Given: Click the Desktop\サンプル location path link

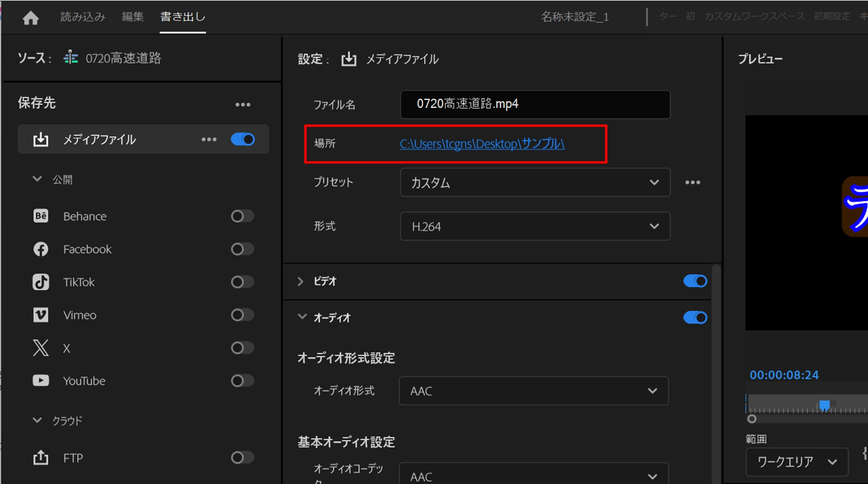Looking at the screenshot, I should coord(482,144).
